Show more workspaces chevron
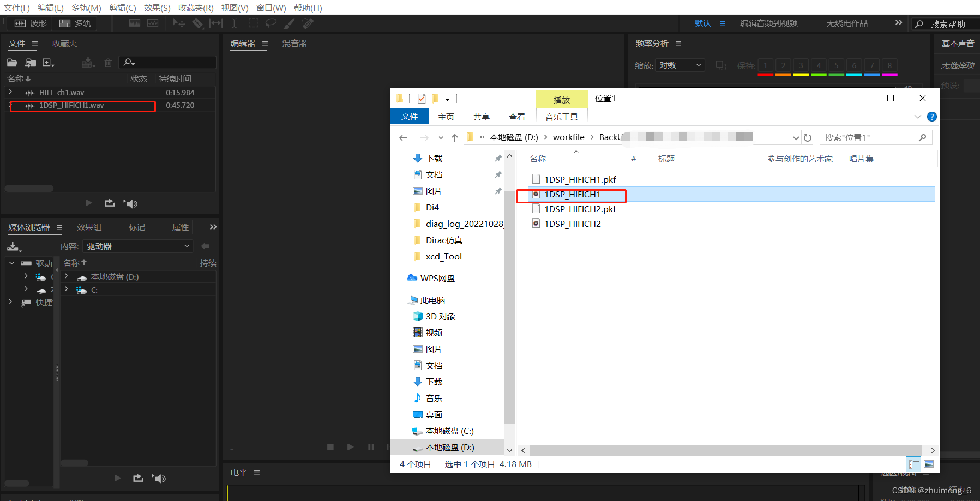 coord(899,22)
